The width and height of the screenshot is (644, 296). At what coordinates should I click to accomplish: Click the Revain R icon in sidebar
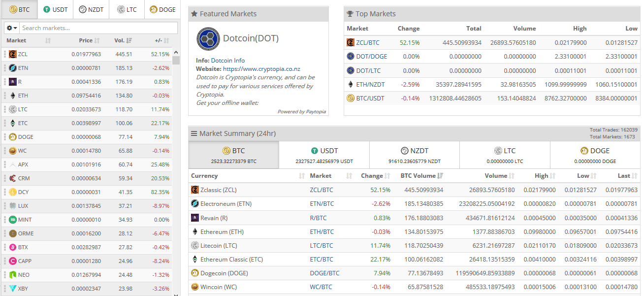point(13,82)
